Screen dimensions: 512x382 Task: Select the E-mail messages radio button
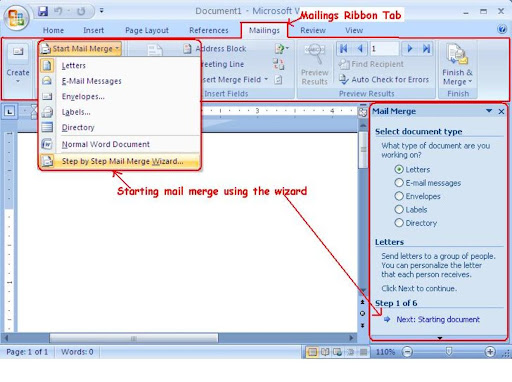(x=399, y=183)
